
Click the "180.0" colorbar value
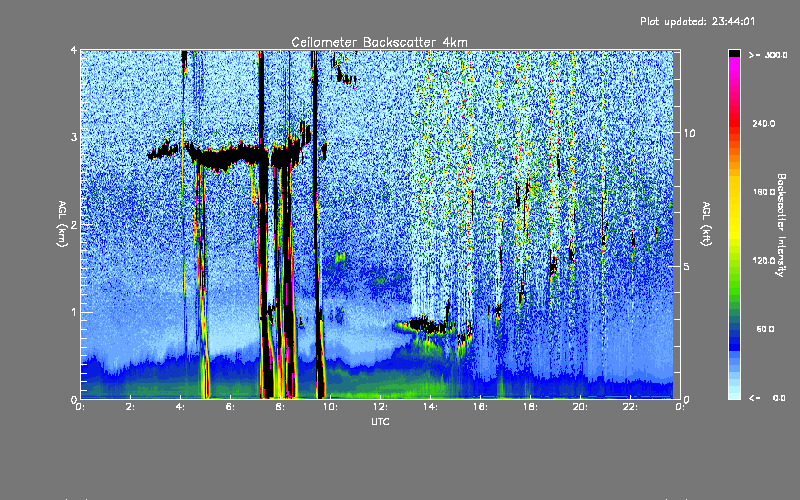[764, 192]
